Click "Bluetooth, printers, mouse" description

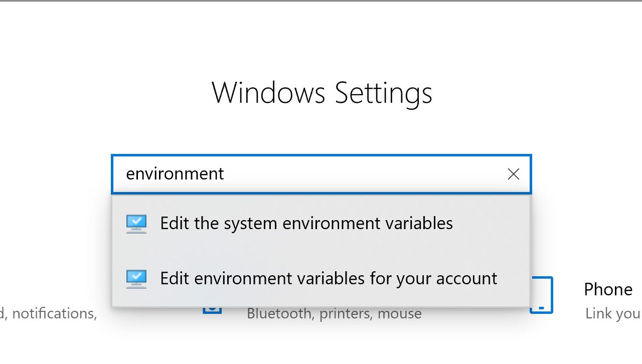(x=334, y=314)
